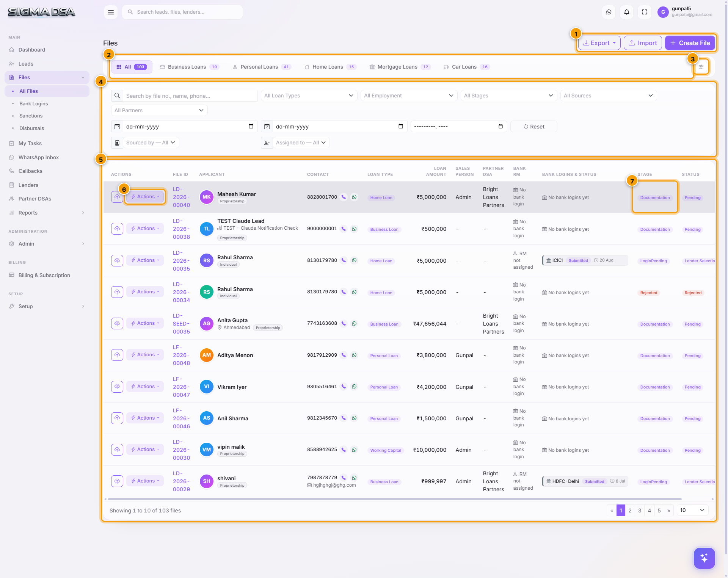Open Actions menu for Mahesh Kumar
Viewport: 728px width, 578px height.
tap(145, 197)
